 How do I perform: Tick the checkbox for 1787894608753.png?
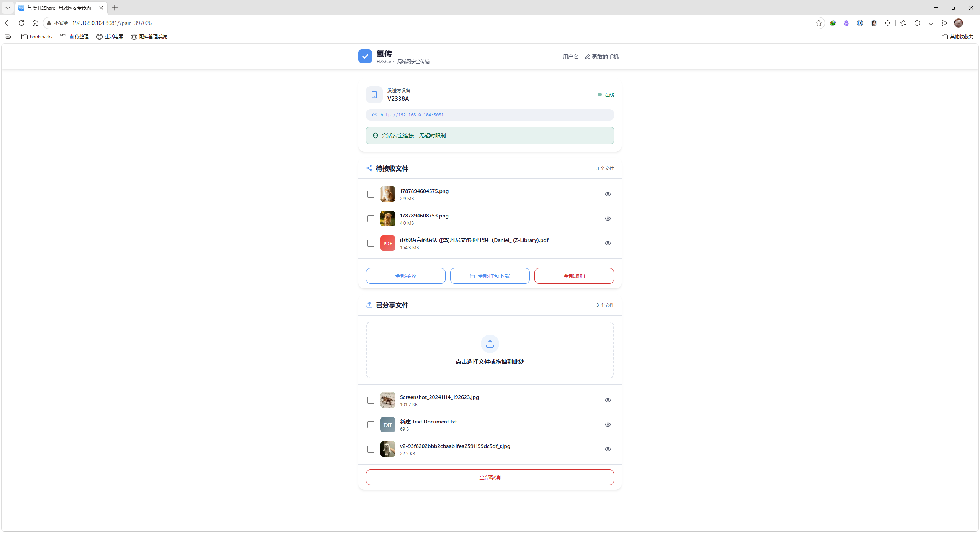point(371,219)
